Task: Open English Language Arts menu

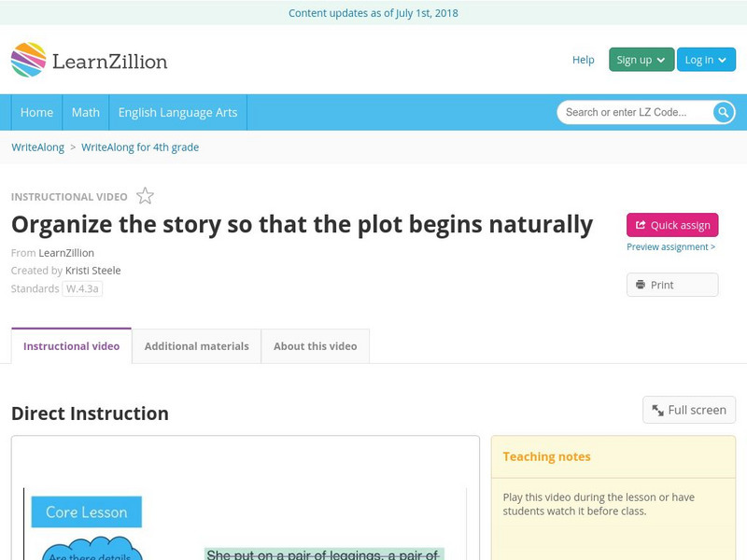Action: tap(177, 112)
